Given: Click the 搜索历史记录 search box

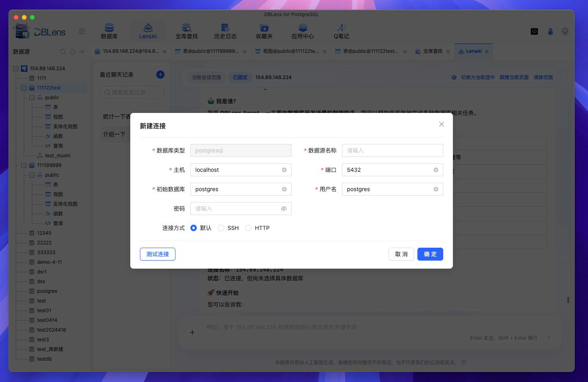Looking at the screenshot, I should 132,92.
